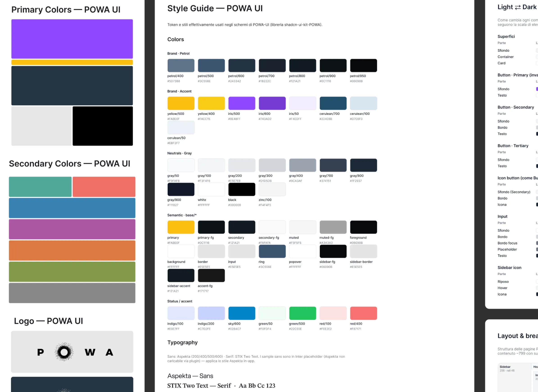The height and width of the screenshot is (392, 538).
Task: Select the 'Primary Colors — POWA UI' title
Action: click(66, 10)
